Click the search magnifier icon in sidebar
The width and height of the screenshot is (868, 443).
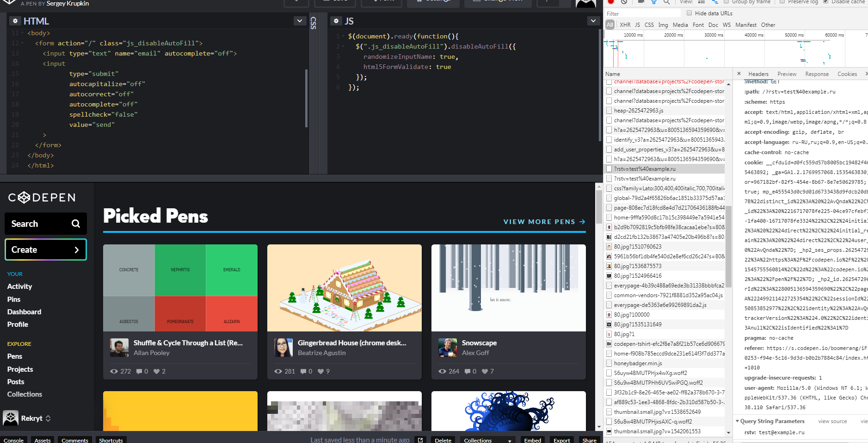point(76,224)
